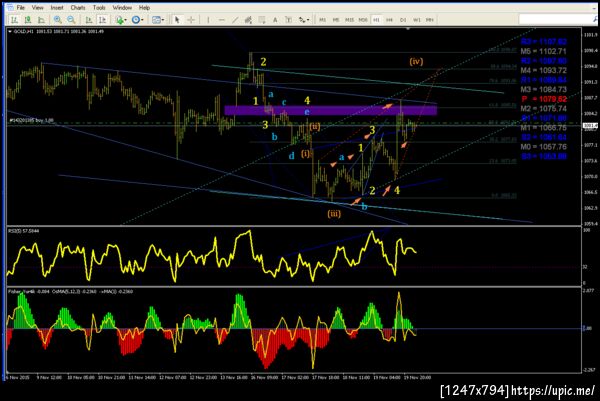Image resolution: width=600 pixels, height=401 pixels.
Task: Open the indicators list icon
Action: click(x=120, y=20)
